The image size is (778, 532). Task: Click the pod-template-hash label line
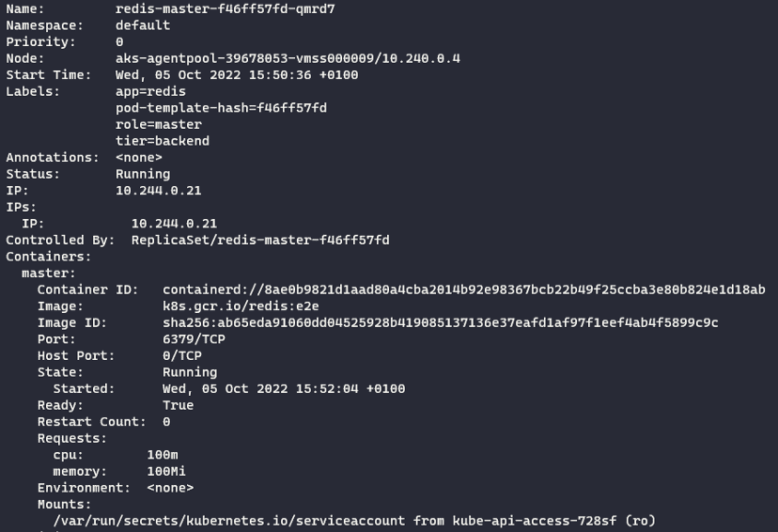(x=221, y=108)
